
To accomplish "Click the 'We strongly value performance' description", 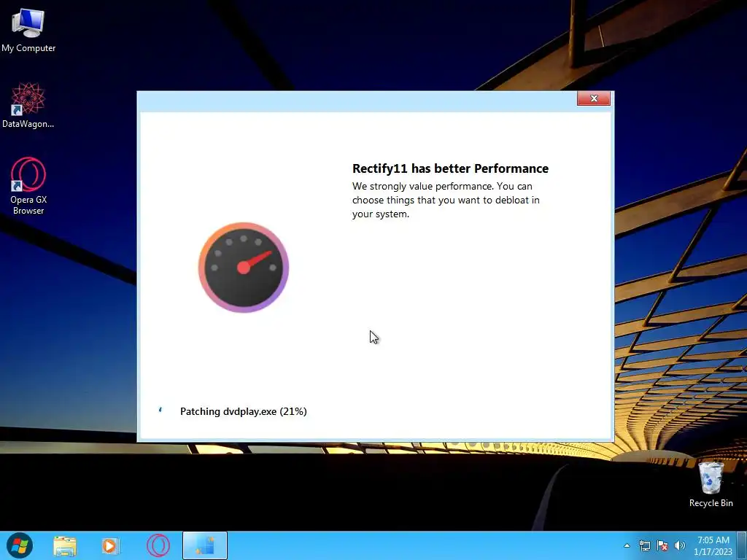I will [446, 200].
